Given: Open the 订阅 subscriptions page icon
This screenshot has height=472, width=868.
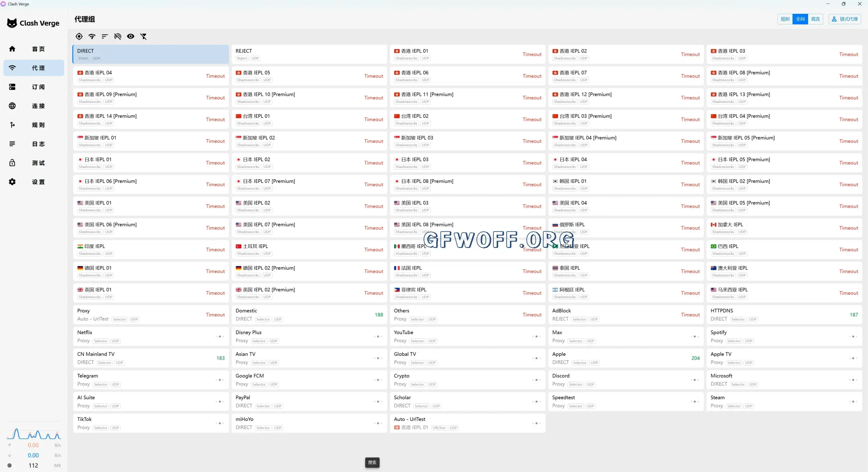Looking at the screenshot, I should tap(12, 87).
